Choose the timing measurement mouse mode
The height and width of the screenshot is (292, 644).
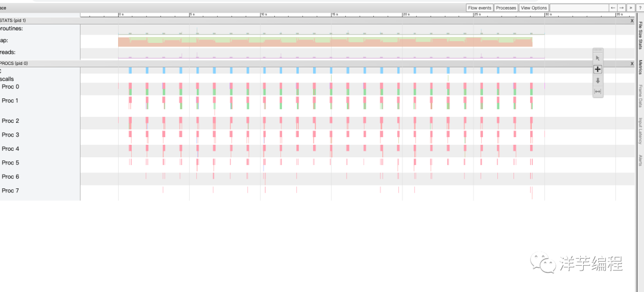pyautogui.click(x=597, y=92)
